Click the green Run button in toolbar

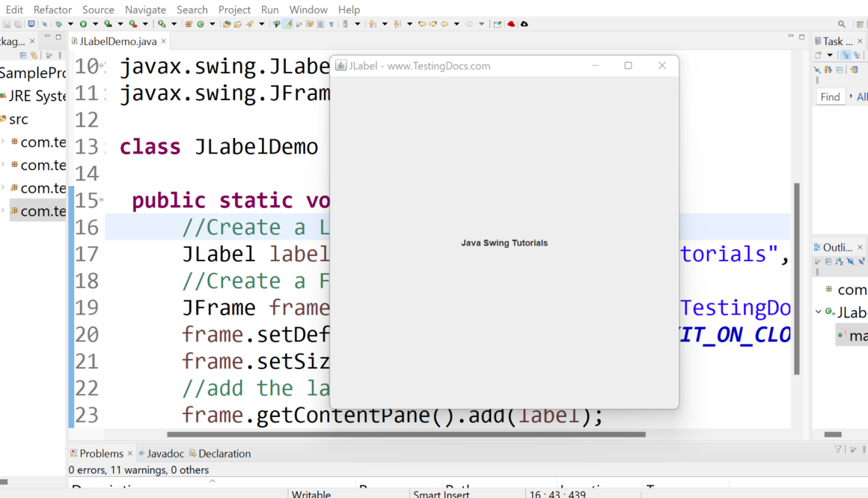(84, 24)
